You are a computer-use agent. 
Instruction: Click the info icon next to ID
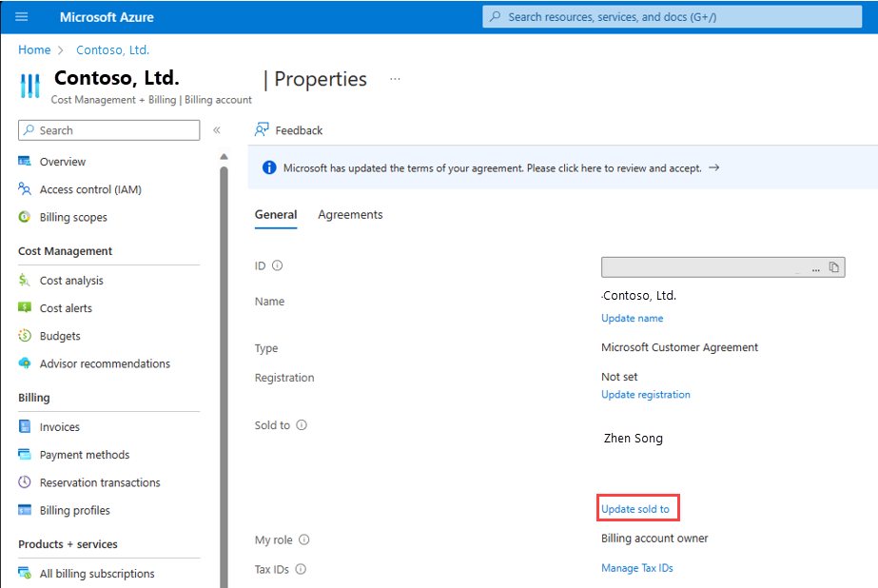pyautogui.click(x=277, y=265)
